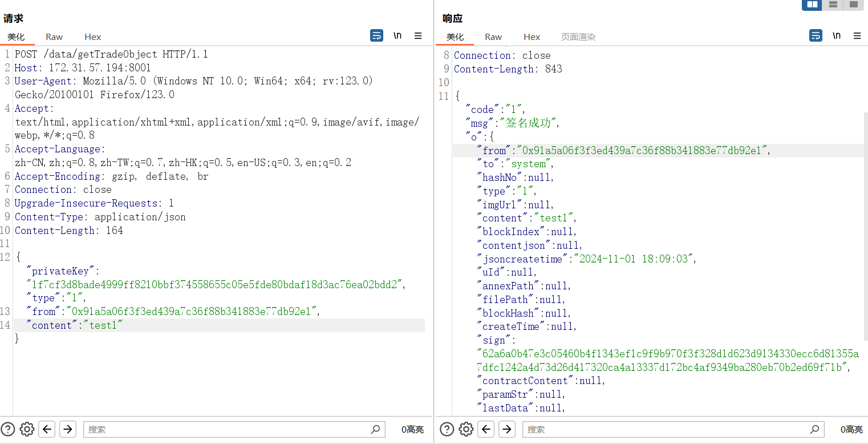
Task: Click "content":"test1" line in request
Action: (75, 325)
